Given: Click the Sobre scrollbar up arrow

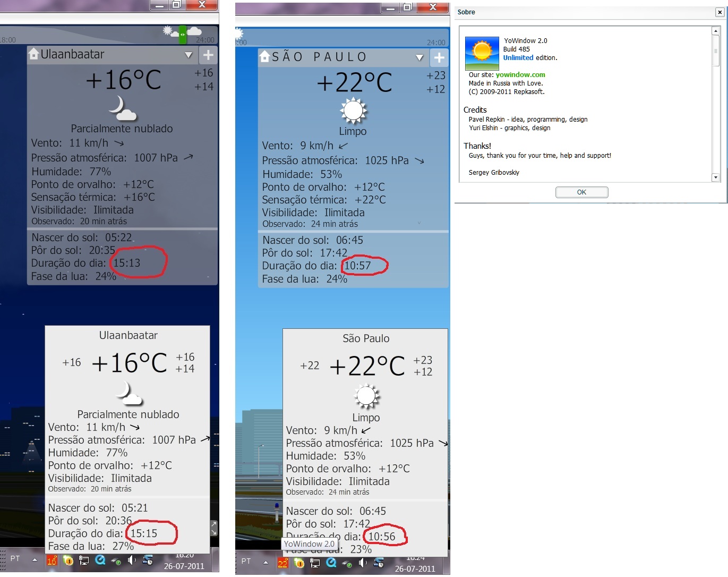Looking at the screenshot, I should click(x=716, y=31).
